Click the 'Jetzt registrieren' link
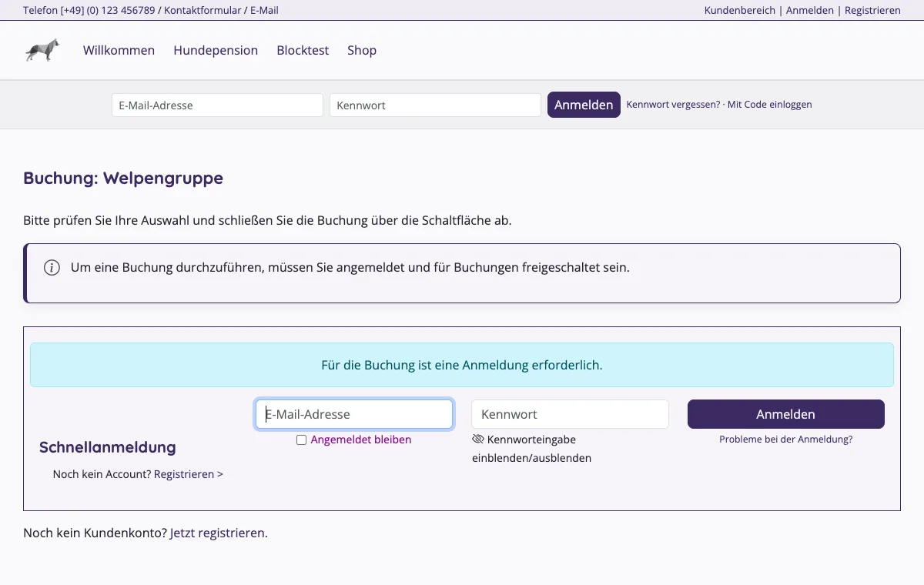 [217, 533]
